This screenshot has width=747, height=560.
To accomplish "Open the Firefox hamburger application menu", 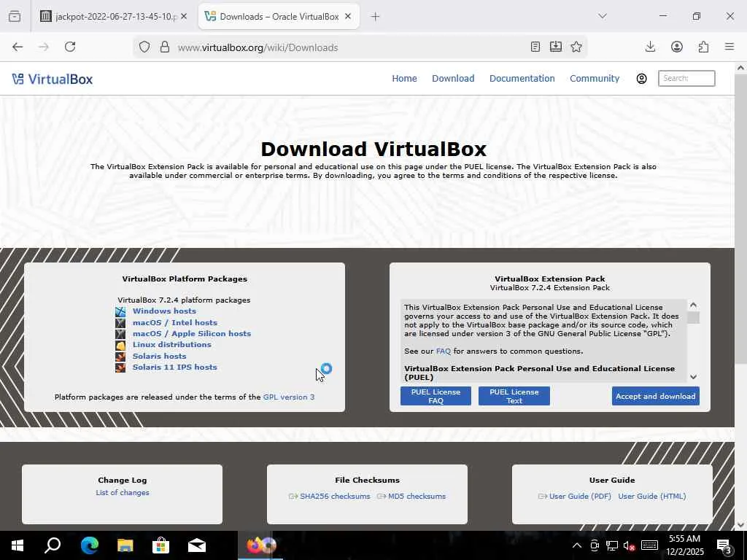I will 729,47.
